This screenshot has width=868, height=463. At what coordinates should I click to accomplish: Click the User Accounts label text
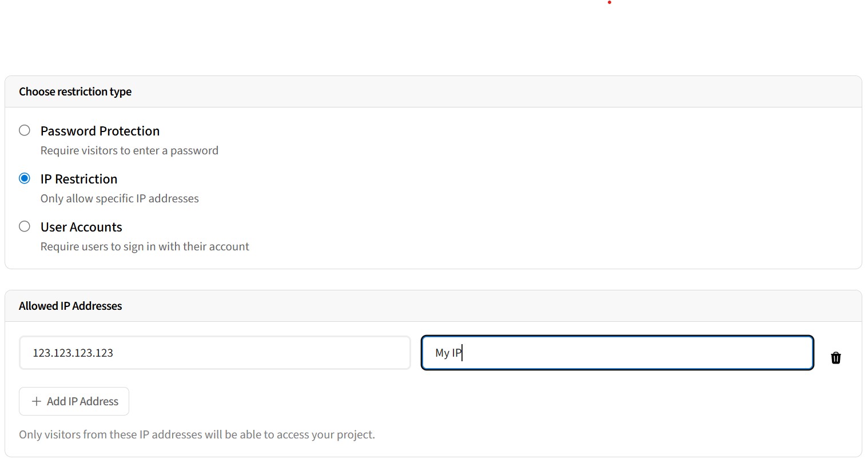[x=81, y=227]
